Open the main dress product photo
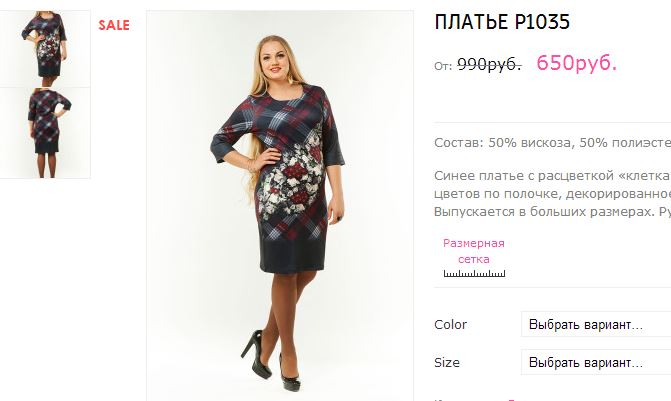 pos(280,206)
